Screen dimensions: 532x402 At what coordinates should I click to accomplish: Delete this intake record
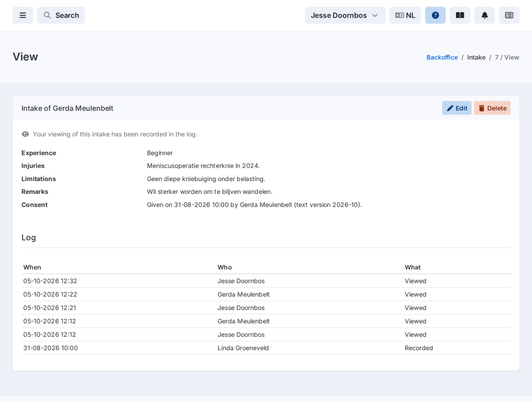point(492,108)
